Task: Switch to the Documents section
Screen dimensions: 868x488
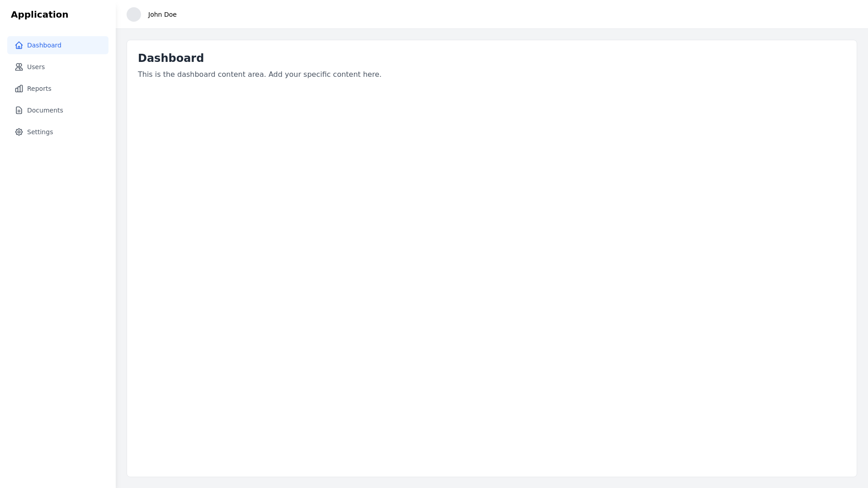Action: [45, 110]
